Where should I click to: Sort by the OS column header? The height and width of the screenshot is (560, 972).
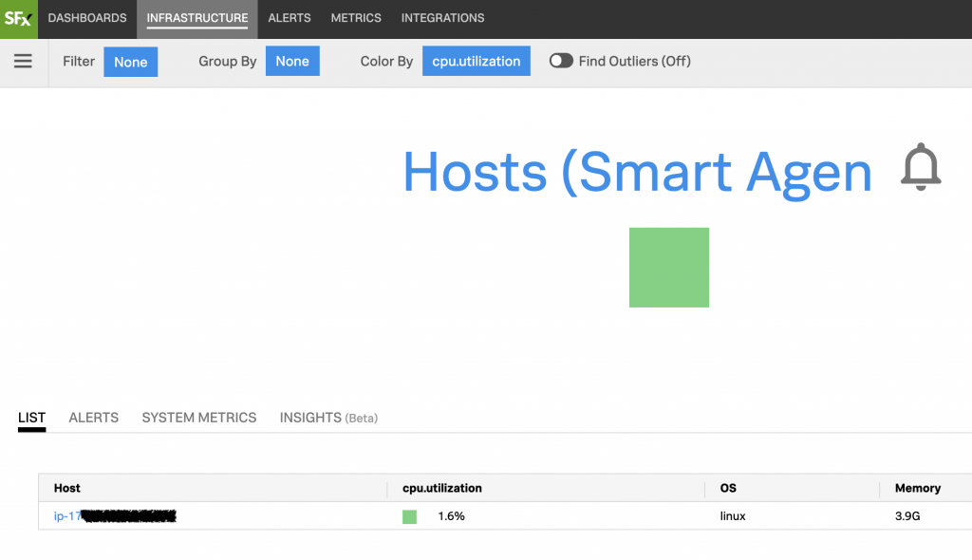click(728, 488)
